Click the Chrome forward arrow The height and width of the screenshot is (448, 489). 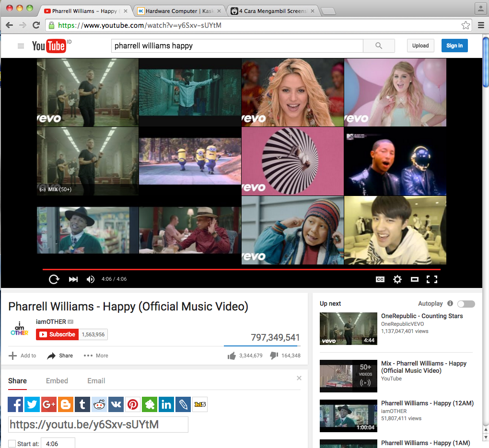pos(23,25)
